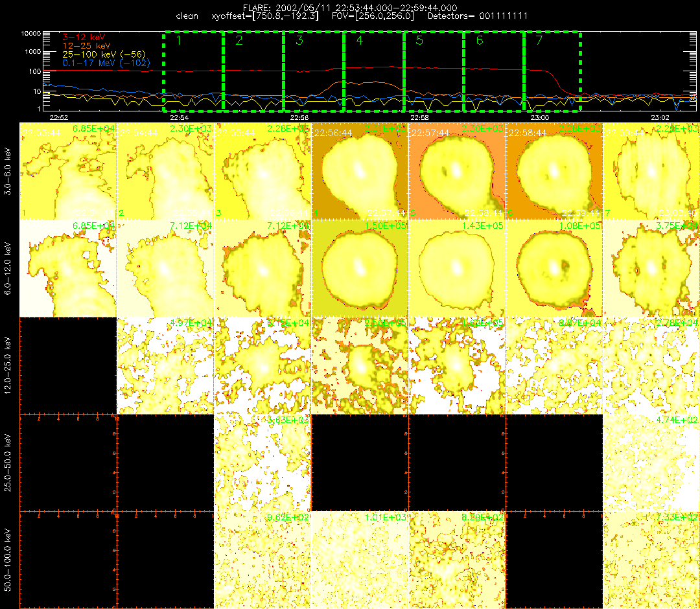Click the FLARE 2002/05/11 title text
This screenshot has width=700, height=609.
[x=350, y=8]
